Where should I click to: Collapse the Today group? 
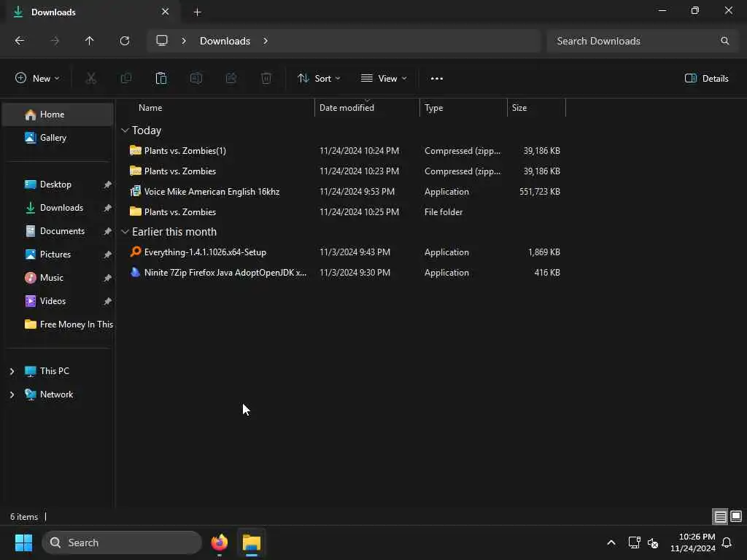tap(125, 130)
